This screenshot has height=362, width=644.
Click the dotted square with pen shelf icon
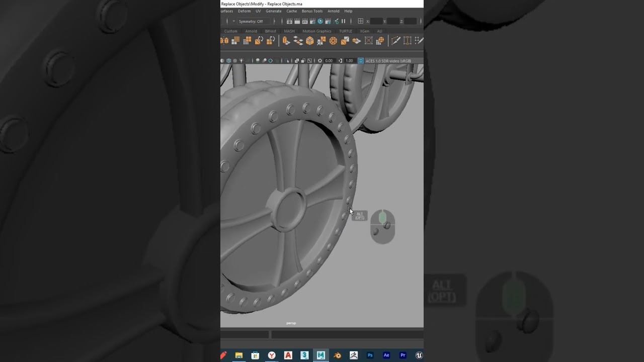(419, 40)
